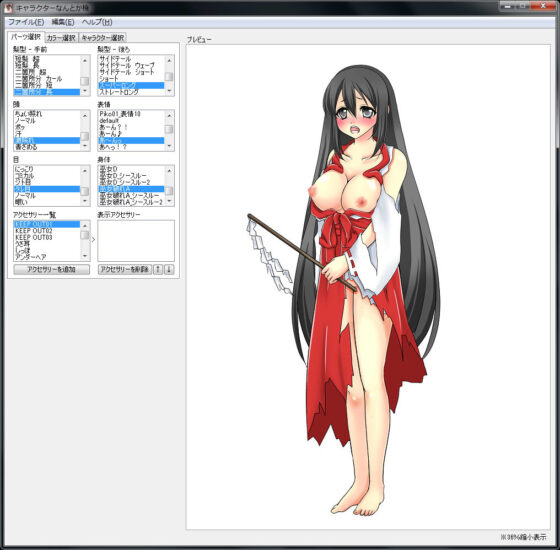The height and width of the screenshot is (550, 560).
Task: Click front hairstyle list scroll-up arrow
Action: tap(85, 61)
